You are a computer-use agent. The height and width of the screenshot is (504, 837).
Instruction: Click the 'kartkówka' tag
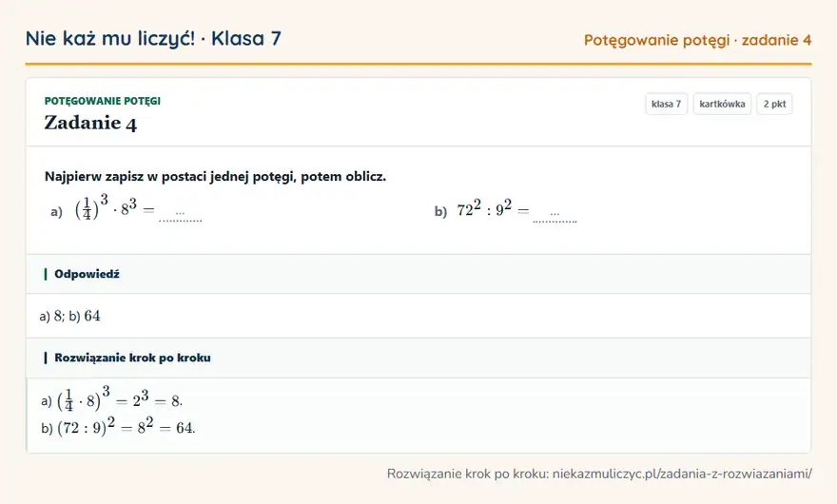pos(722,104)
